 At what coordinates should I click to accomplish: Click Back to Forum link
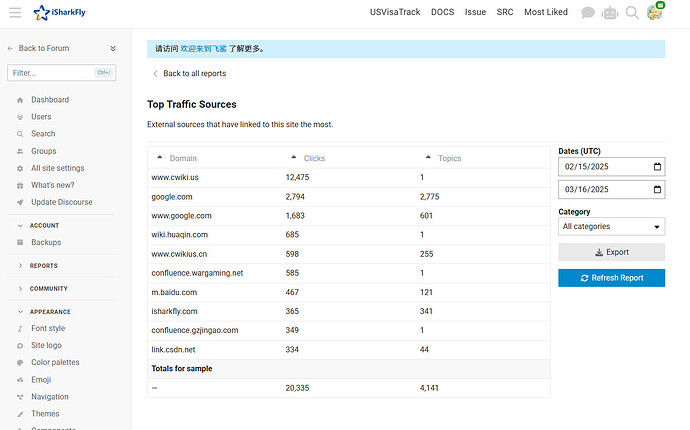[44, 48]
